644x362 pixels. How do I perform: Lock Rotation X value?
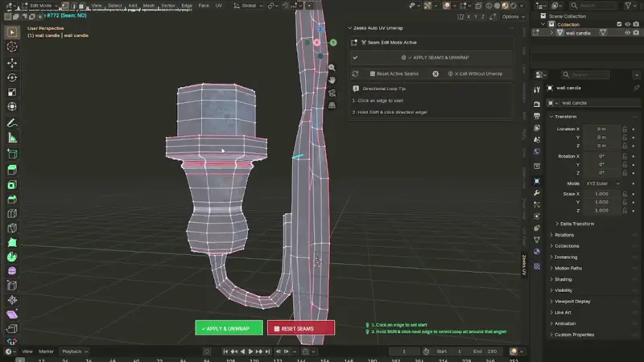click(x=625, y=156)
